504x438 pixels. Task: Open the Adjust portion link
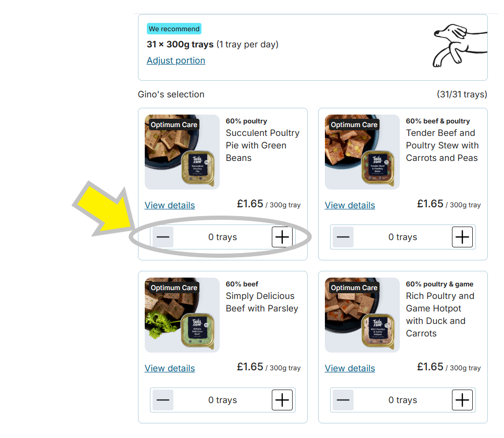coord(176,60)
